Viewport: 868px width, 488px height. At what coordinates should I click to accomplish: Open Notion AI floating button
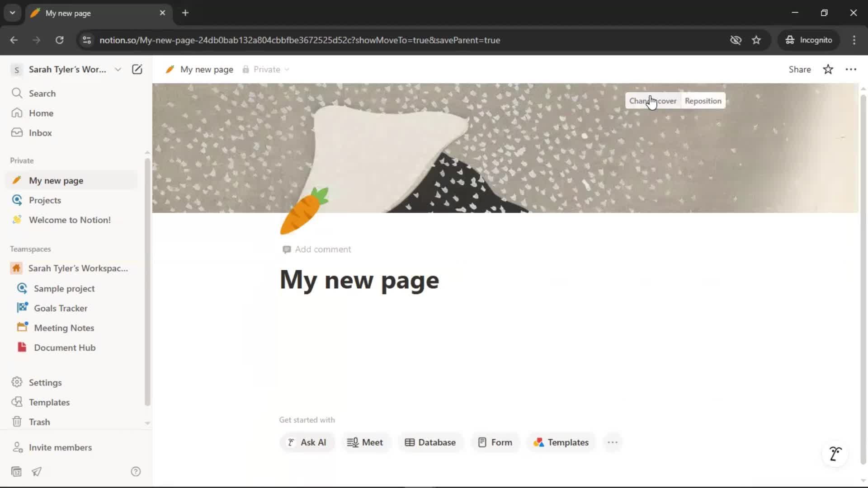pos(835,454)
